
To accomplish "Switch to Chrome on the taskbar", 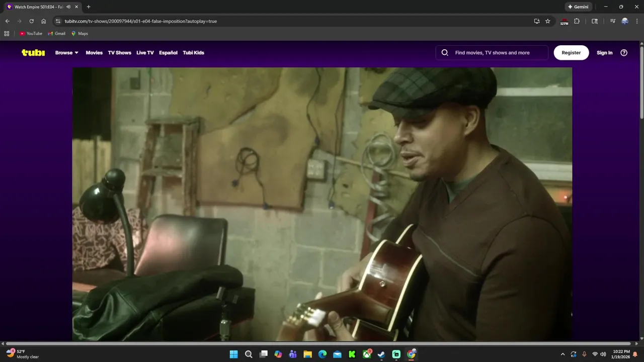I will pos(411,354).
